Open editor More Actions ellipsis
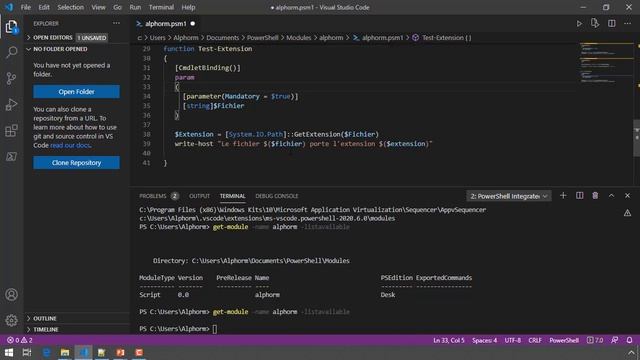The height and width of the screenshot is (360, 640). click(627, 24)
